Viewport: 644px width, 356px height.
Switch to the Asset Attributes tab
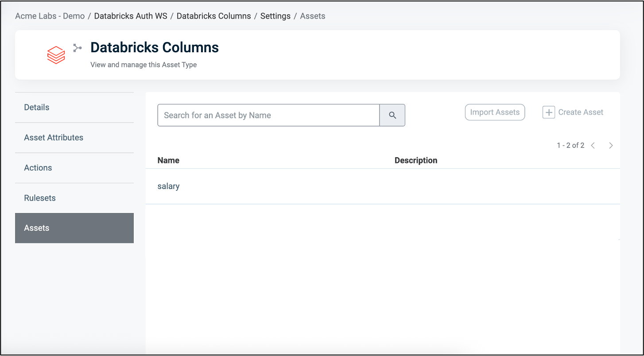pos(74,138)
